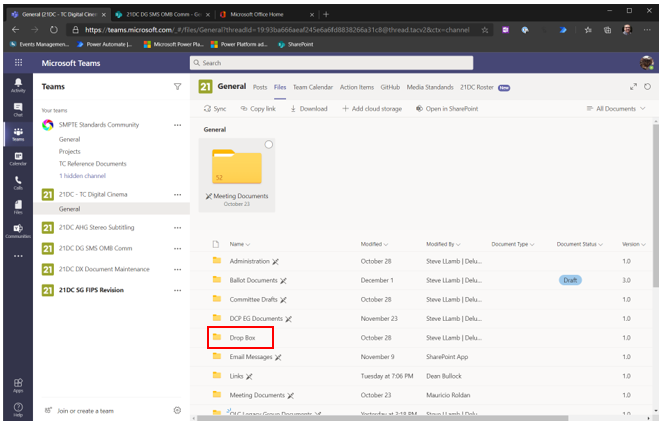Open manage teams settings gear

pyautogui.click(x=177, y=410)
